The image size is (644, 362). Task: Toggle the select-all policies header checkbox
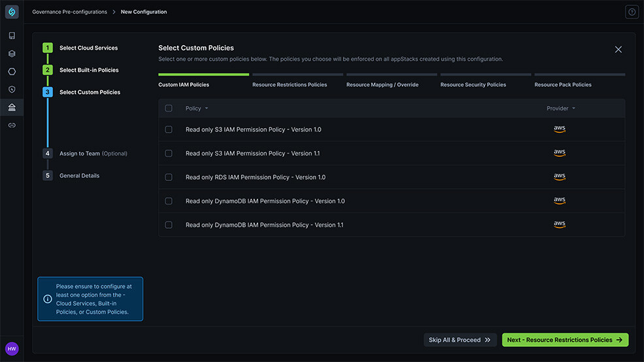click(x=169, y=108)
